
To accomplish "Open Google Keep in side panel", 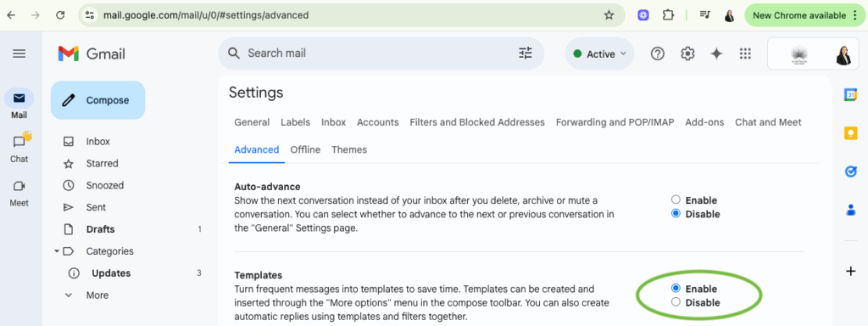I will pyautogui.click(x=850, y=133).
